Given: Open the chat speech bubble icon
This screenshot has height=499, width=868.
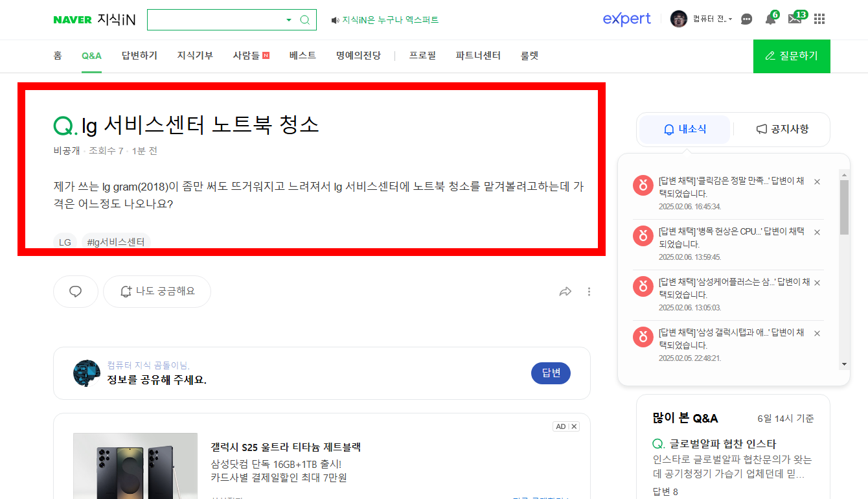Looking at the screenshot, I should point(746,19).
